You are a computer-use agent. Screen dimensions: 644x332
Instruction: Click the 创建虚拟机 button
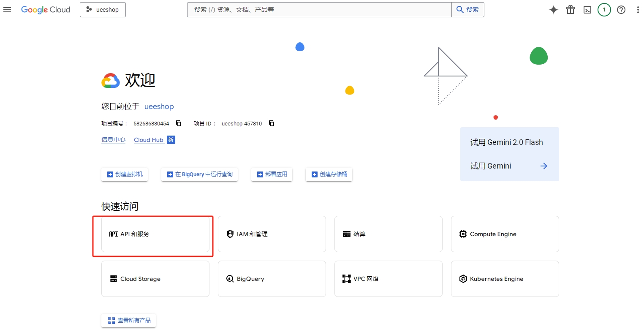(125, 174)
